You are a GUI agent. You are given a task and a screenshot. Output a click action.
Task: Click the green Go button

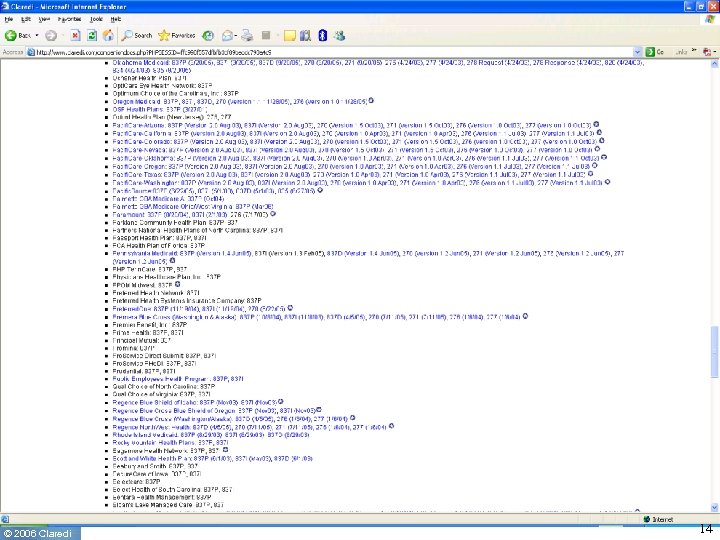coord(655,52)
